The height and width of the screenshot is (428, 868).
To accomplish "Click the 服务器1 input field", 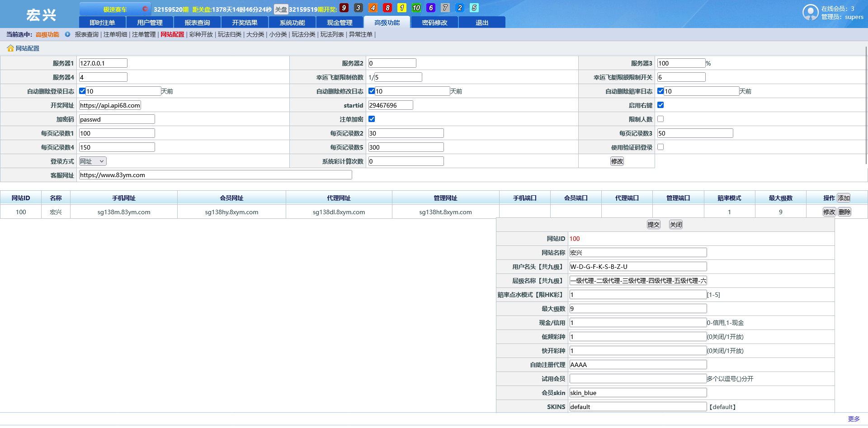I will coord(103,63).
